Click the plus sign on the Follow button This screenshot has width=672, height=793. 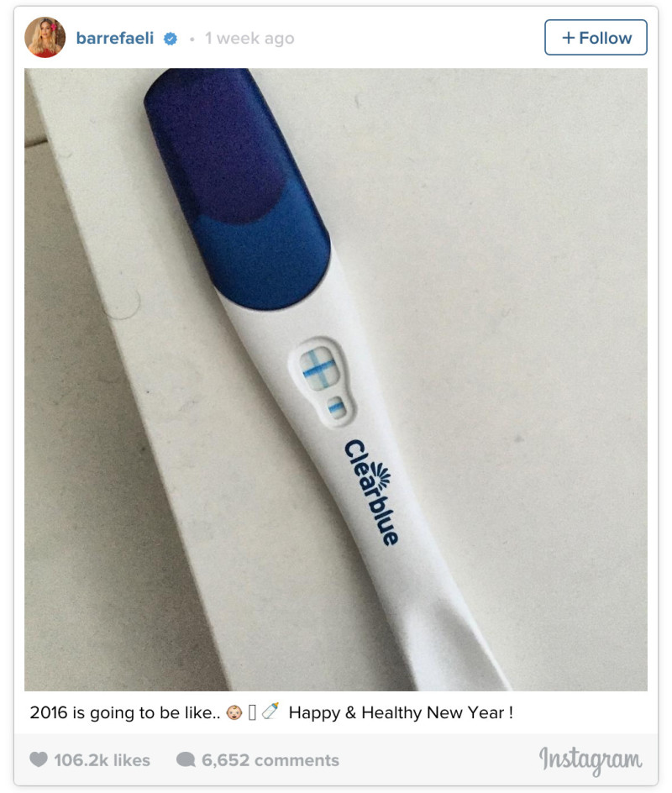click(569, 38)
